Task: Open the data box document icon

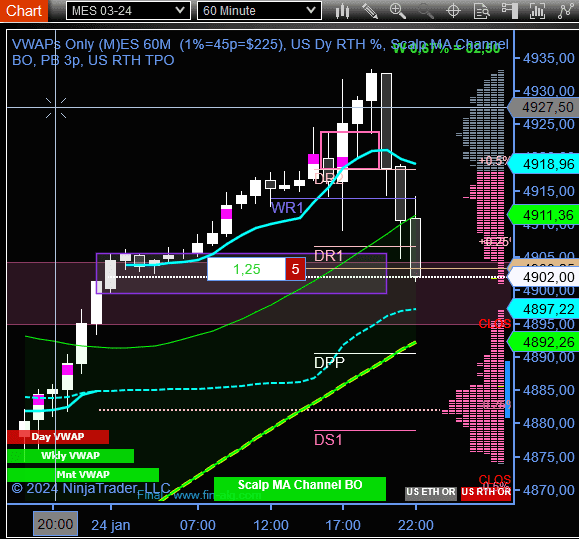Action: pyautogui.click(x=482, y=11)
